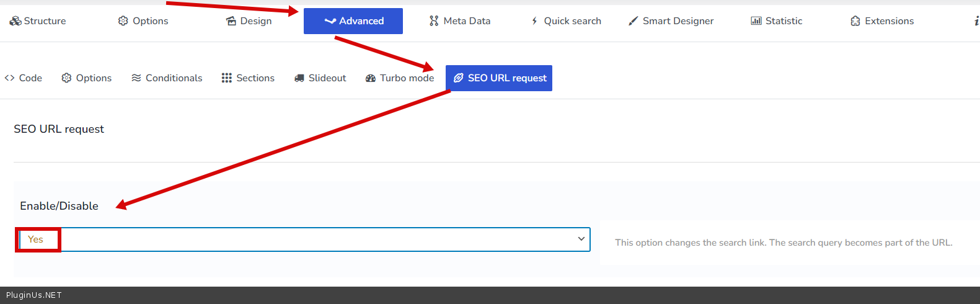
Task: Open the Options sub-tab under Advanced
Action: pos(87,78)
